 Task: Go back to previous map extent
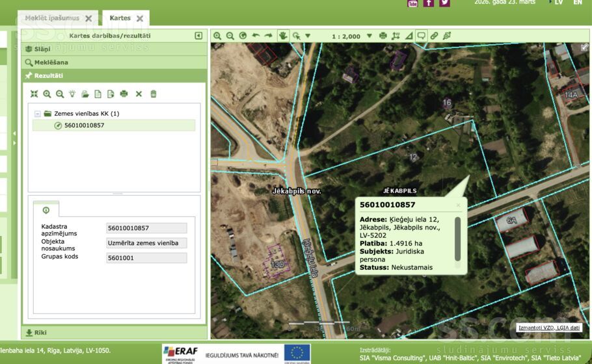(x=256, y=36)
